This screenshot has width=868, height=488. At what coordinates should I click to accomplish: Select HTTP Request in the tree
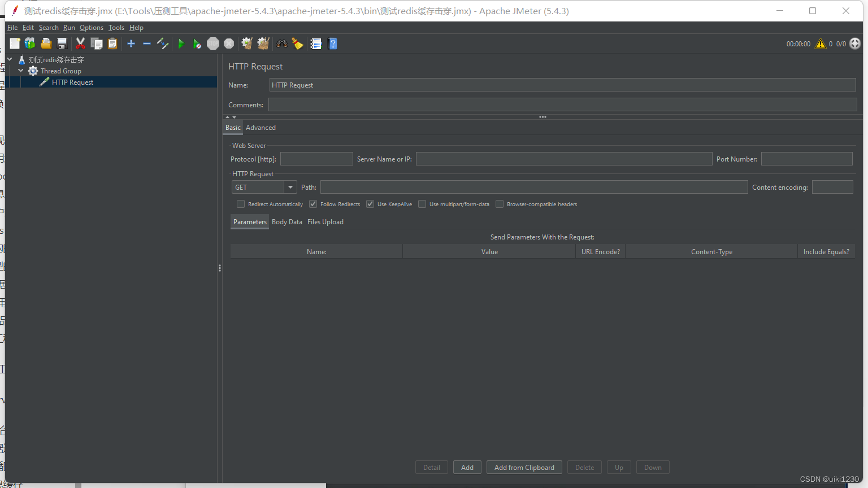(72, 82)
